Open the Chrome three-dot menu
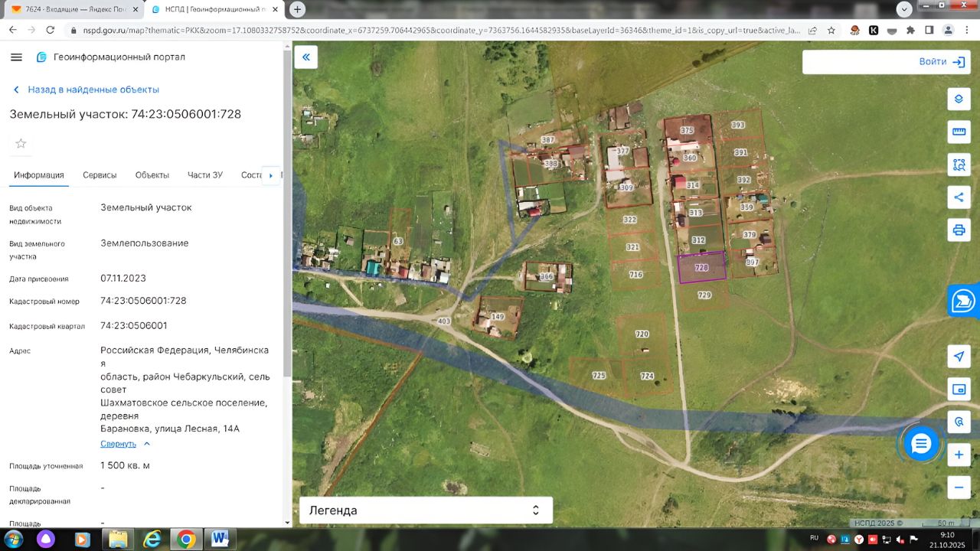The width and height of the screenshot is (980, 551). (967, 30)
